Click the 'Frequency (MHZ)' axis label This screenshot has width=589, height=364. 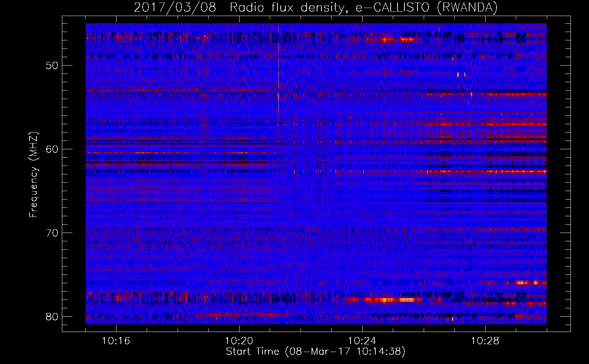pos(33,175)
